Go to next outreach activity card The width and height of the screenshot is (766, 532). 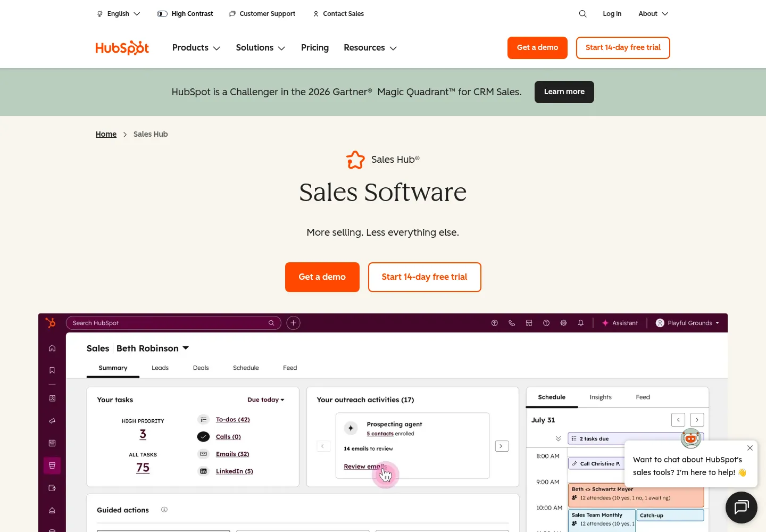coord(502,446)
